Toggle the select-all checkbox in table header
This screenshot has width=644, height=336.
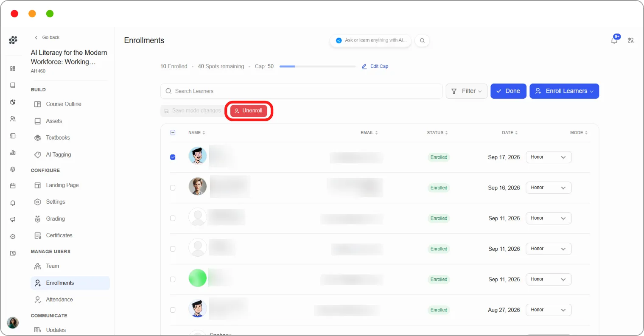pyautogui.click(x=173, y=132)
